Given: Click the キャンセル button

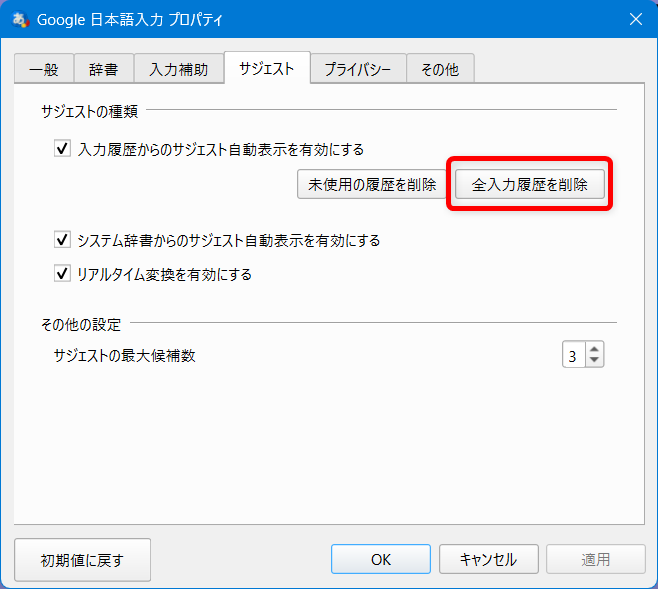Looking at the screenshot, I should click(488, 559).
